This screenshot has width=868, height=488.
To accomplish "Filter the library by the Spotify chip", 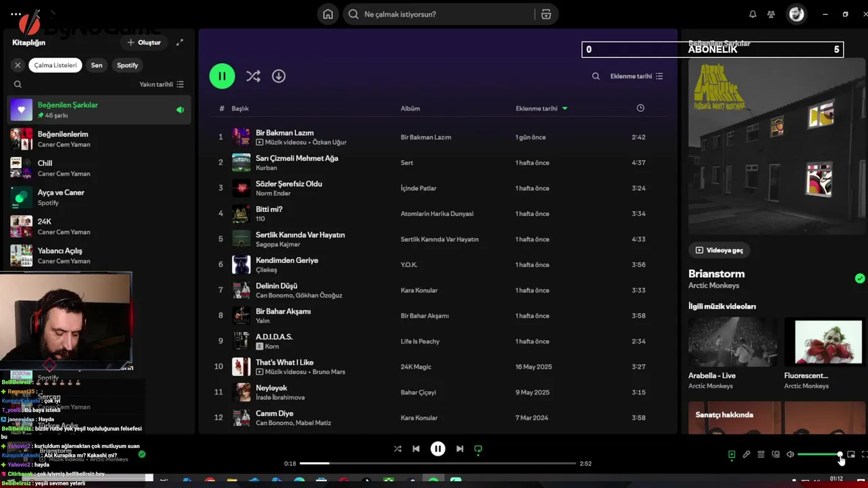I will 127,65.
